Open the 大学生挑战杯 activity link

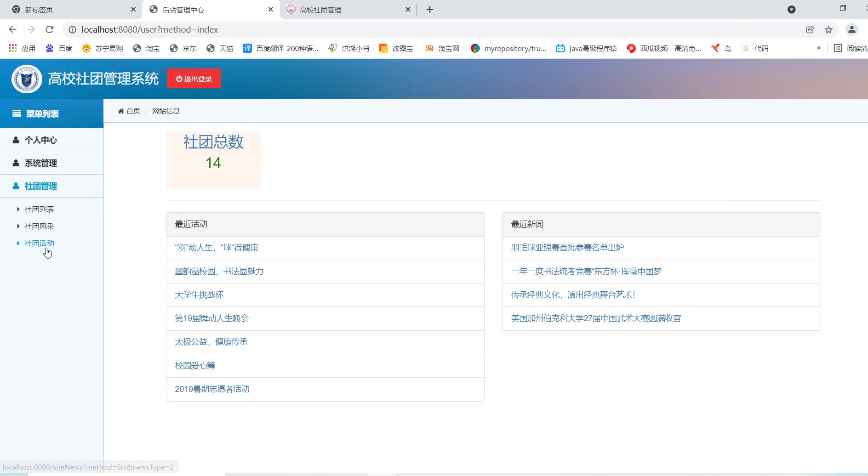click(x=199, y=295)
